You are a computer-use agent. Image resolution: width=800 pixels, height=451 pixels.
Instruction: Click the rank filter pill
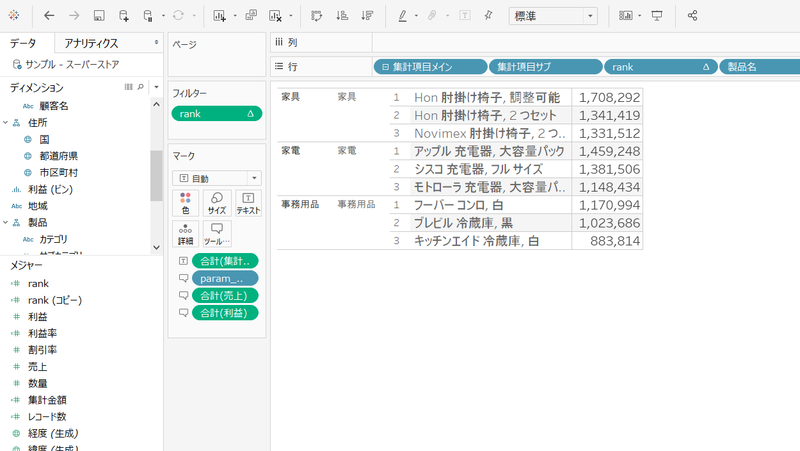click(217, 114)
